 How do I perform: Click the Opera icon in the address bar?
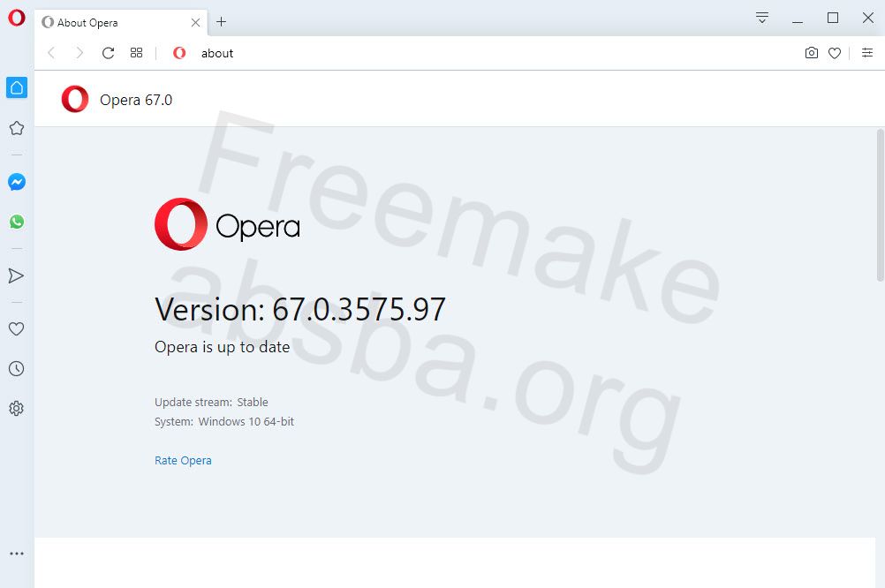pos(179,53)
